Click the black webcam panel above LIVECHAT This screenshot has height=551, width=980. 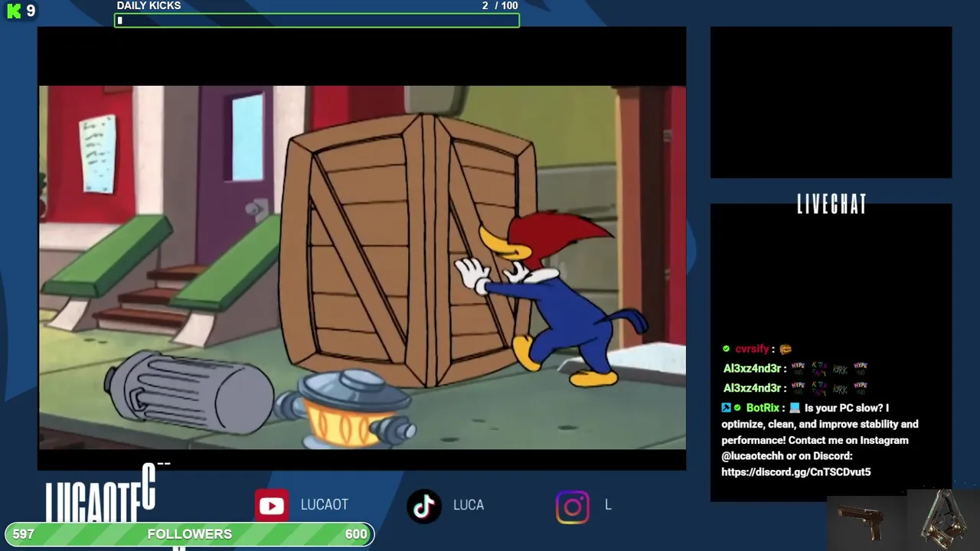tap(831, 103)
